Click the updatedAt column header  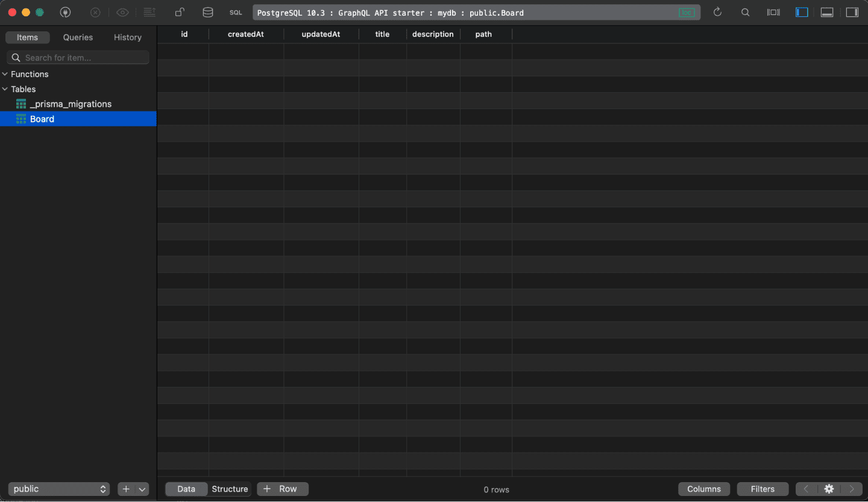coord(321,34)
